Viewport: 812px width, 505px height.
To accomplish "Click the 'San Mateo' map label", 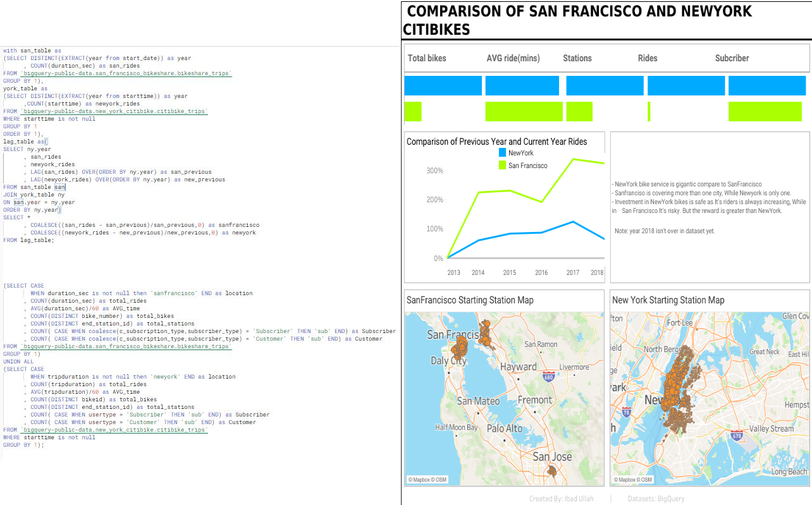I will (479, 401).
